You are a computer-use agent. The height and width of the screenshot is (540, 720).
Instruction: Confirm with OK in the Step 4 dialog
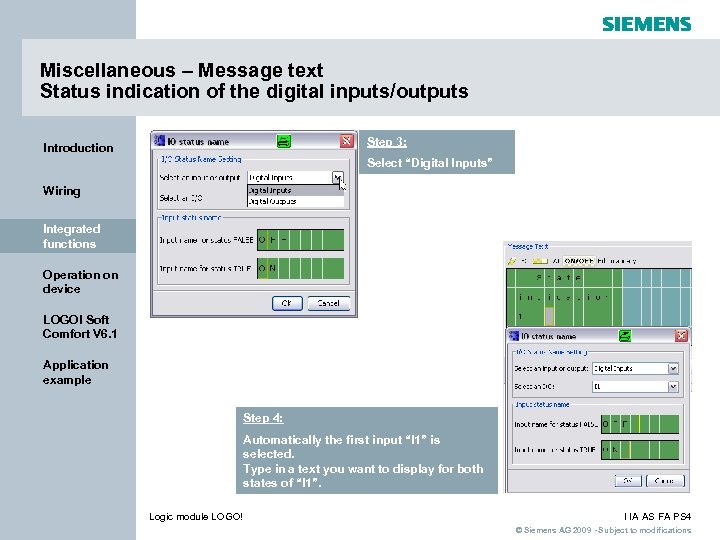tap(628, 481)
